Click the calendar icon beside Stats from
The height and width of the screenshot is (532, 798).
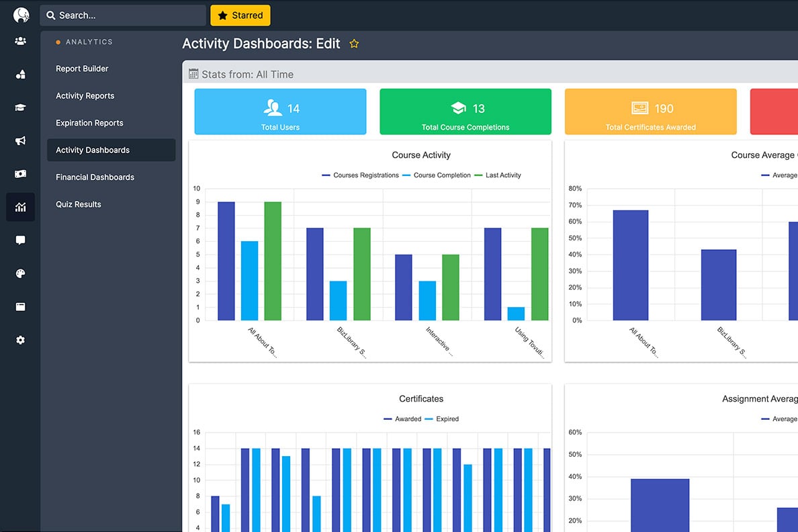[x=195, y=74]
